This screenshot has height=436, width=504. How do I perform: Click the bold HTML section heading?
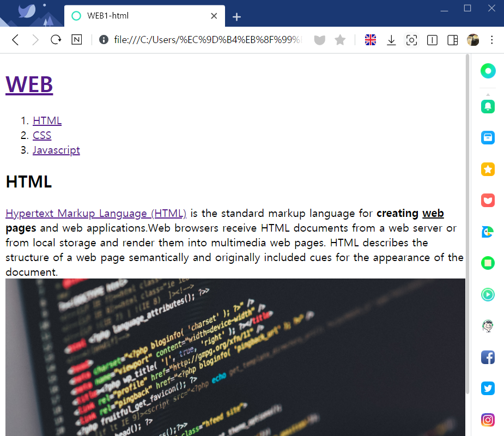29,181
